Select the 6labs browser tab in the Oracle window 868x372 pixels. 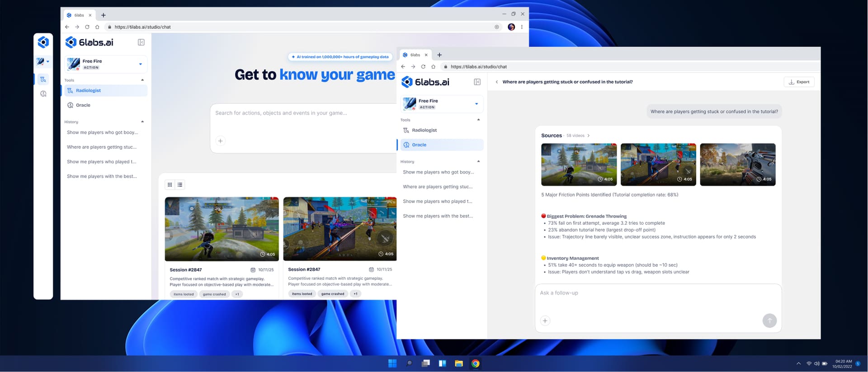point(415,55)
